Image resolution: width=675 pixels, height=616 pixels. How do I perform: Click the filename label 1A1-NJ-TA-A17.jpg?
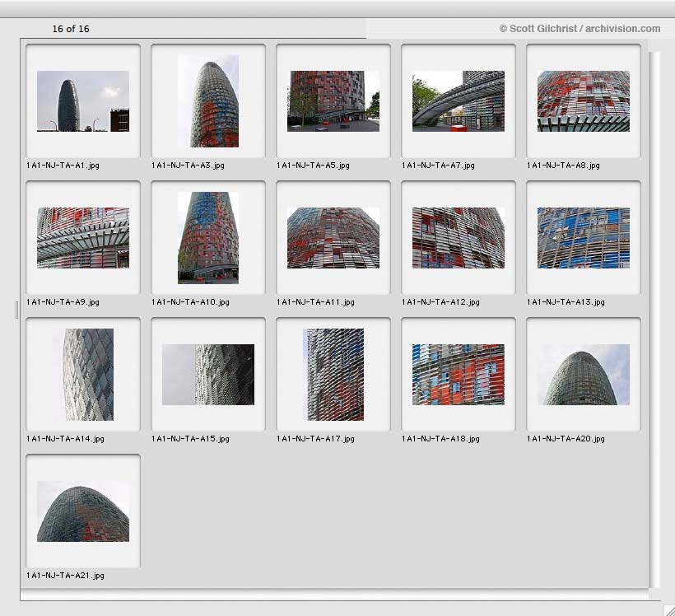coord(315,439)
